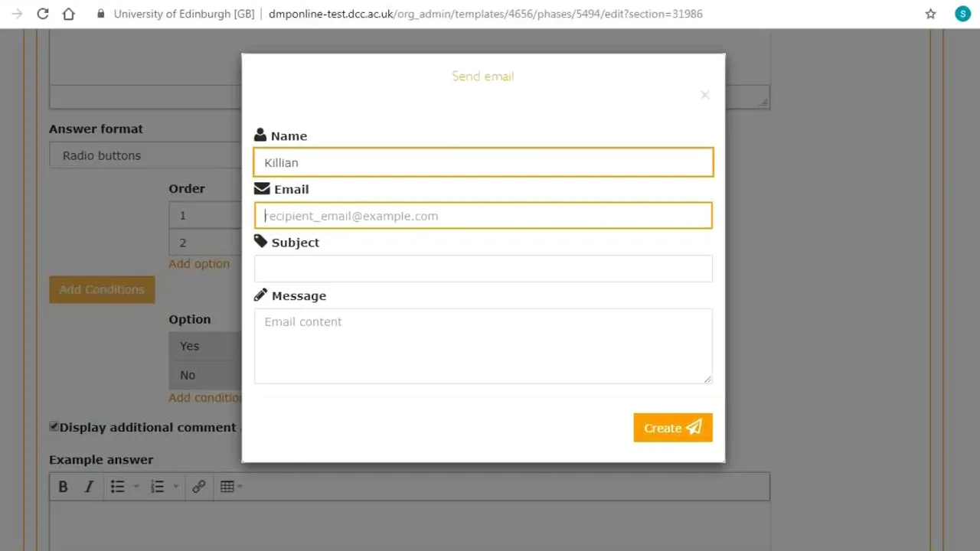Image resolution: width=980 pixels, height=551 pixels.
Task: Click the Example answer text area
Action: pos(410,526)
